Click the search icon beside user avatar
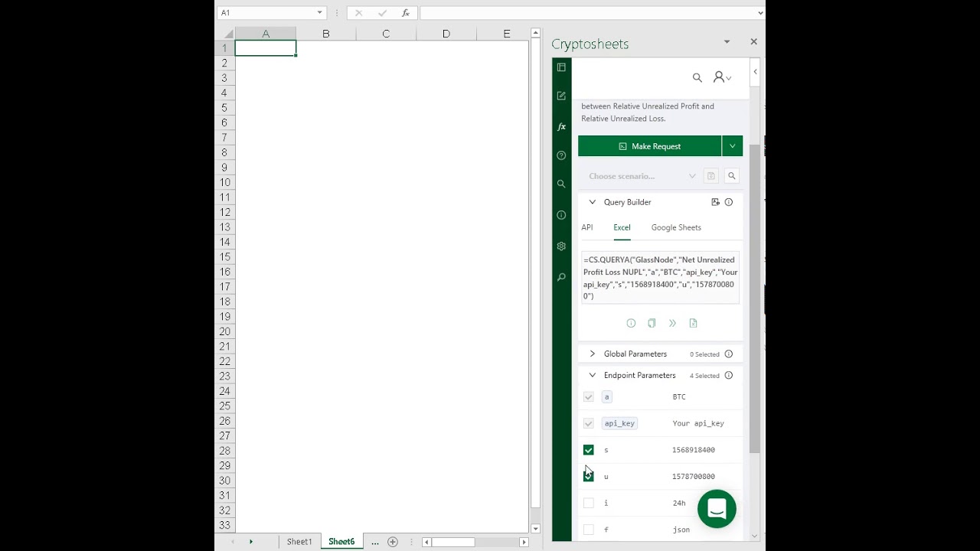 coord(697,77)
